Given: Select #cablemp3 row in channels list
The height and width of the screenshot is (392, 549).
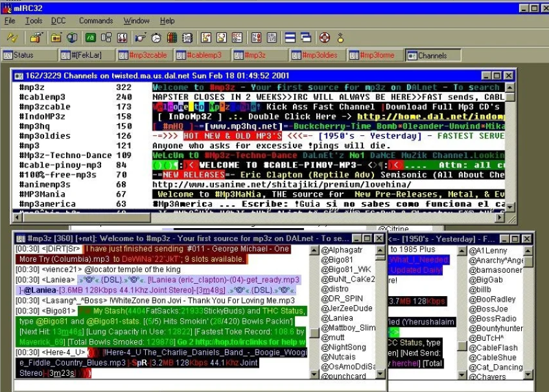Looking at the screenshot, I should tap(259, 97).
